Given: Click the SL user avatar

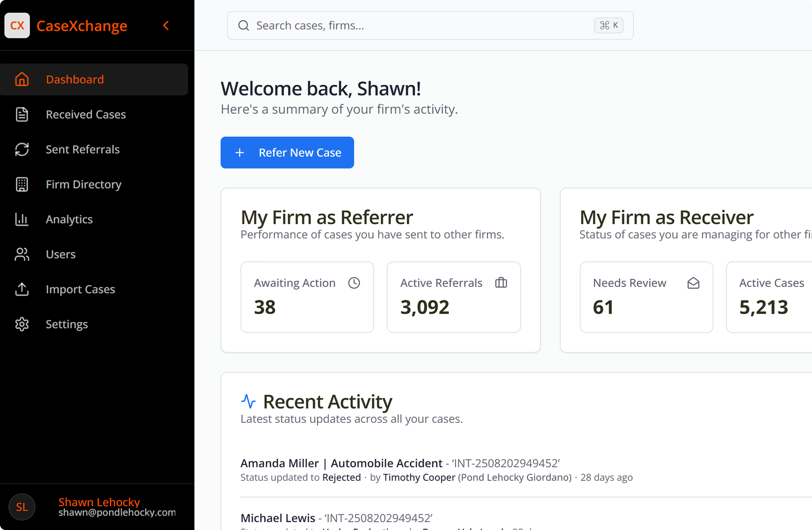Looking at the screenshot, I should 22,507.
